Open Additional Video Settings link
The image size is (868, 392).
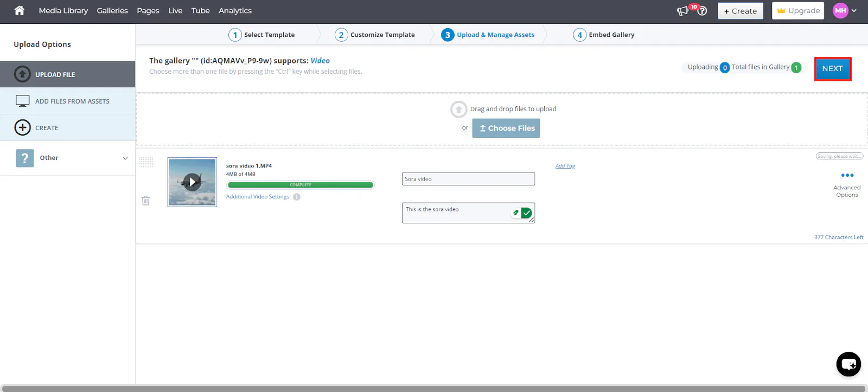258,197
